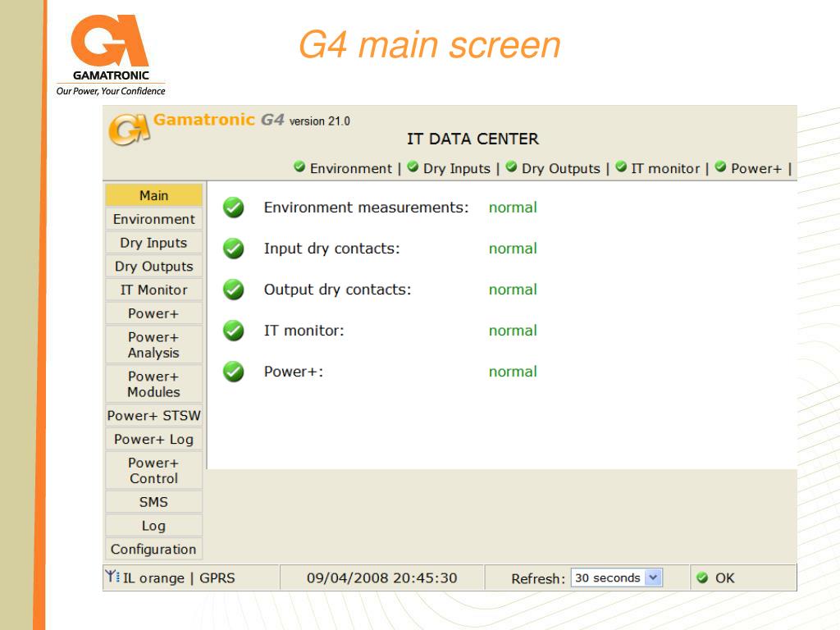The width and height of the screenshot is (840, 630).
Task: Click status icon for Input dry contacts row
Action: [x=234, y=249]
